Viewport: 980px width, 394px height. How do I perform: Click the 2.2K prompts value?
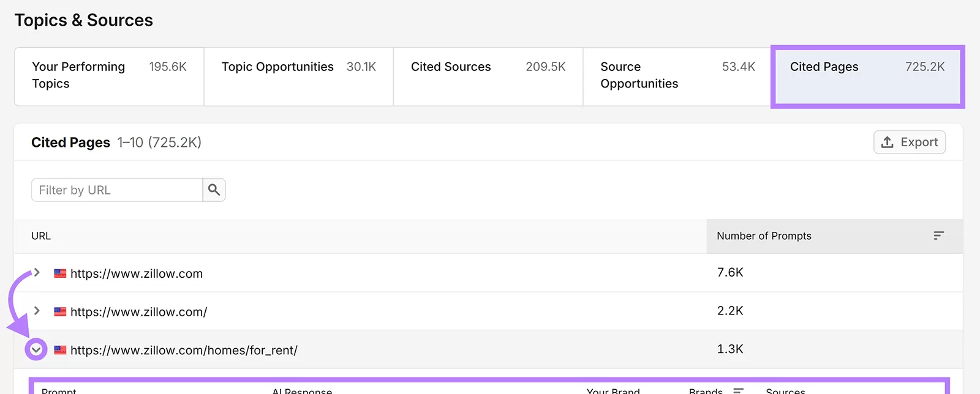click(x=730, y=311)
